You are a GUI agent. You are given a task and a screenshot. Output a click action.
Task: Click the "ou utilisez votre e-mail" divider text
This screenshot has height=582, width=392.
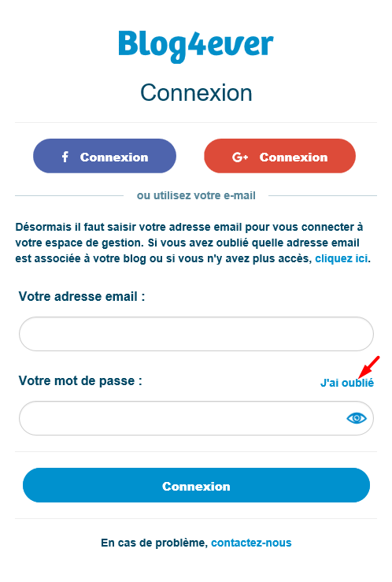(x=196, y=195)
